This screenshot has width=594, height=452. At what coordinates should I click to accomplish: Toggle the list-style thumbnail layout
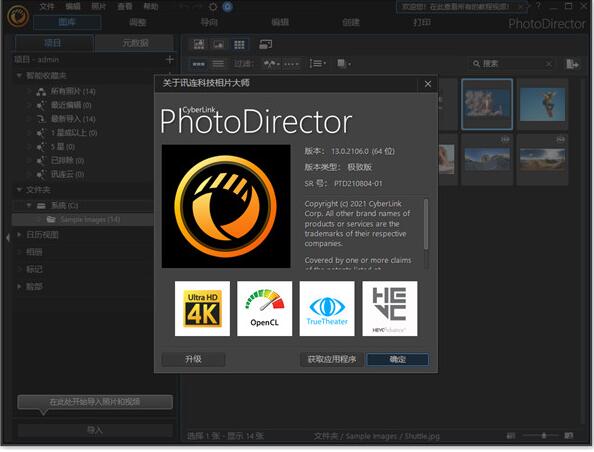pyautogui.click(x=218, y=64)
